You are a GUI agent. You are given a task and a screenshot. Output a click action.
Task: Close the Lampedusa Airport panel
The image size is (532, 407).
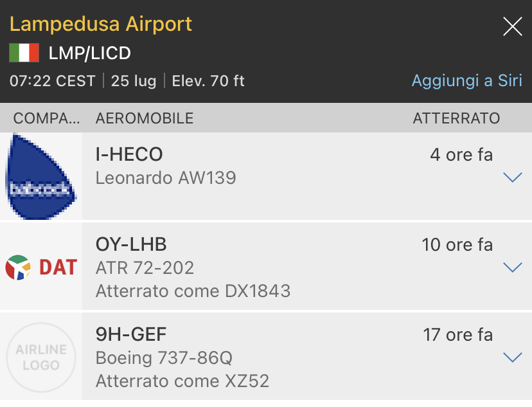tap(512, 26)
